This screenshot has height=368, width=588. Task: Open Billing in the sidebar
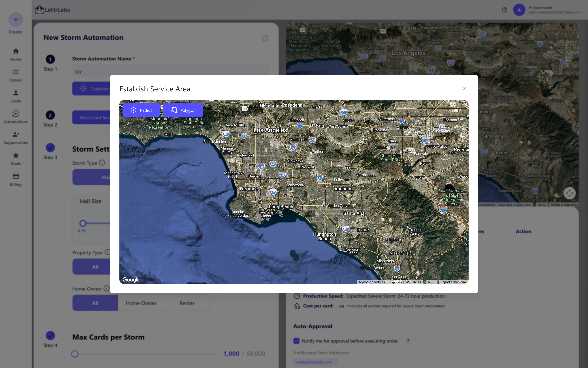(16, 180)
